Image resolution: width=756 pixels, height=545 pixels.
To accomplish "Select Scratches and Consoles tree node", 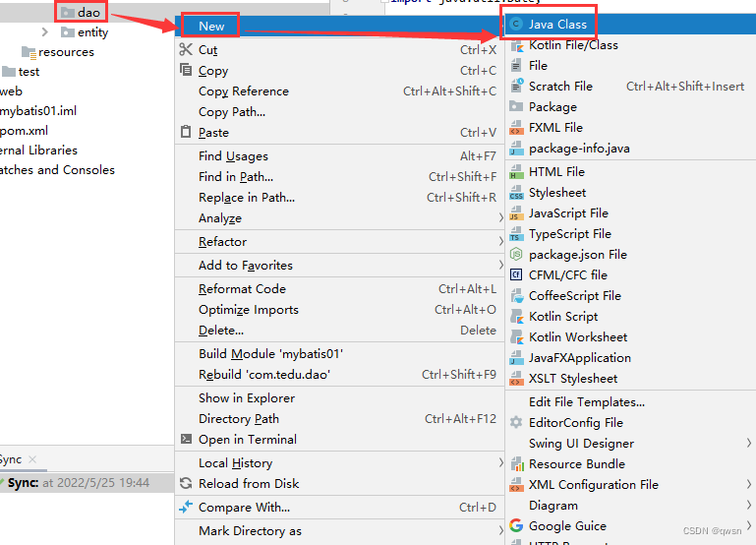I will [x=57, y=170].
